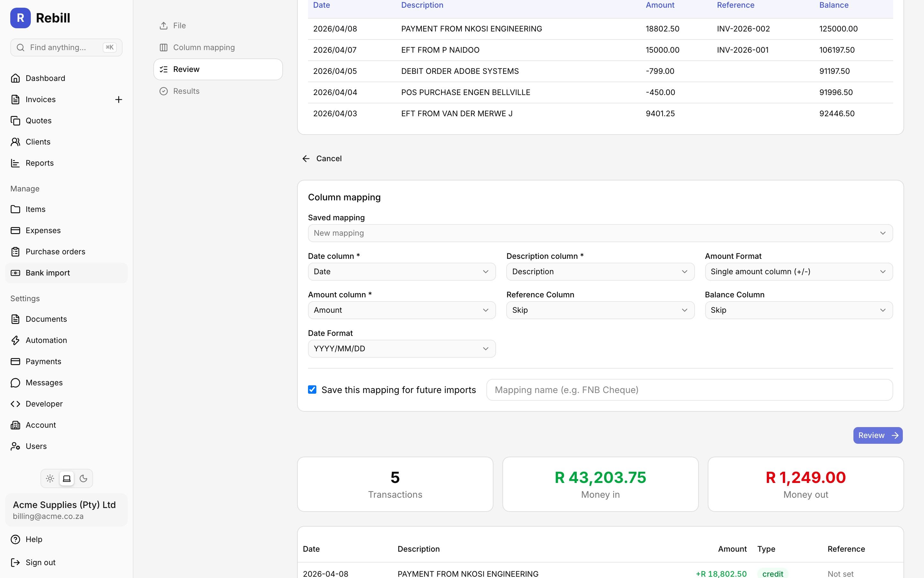Select the File step
Image resolution: width=924 pixels, height=578 pixels.
click(218, 26)
